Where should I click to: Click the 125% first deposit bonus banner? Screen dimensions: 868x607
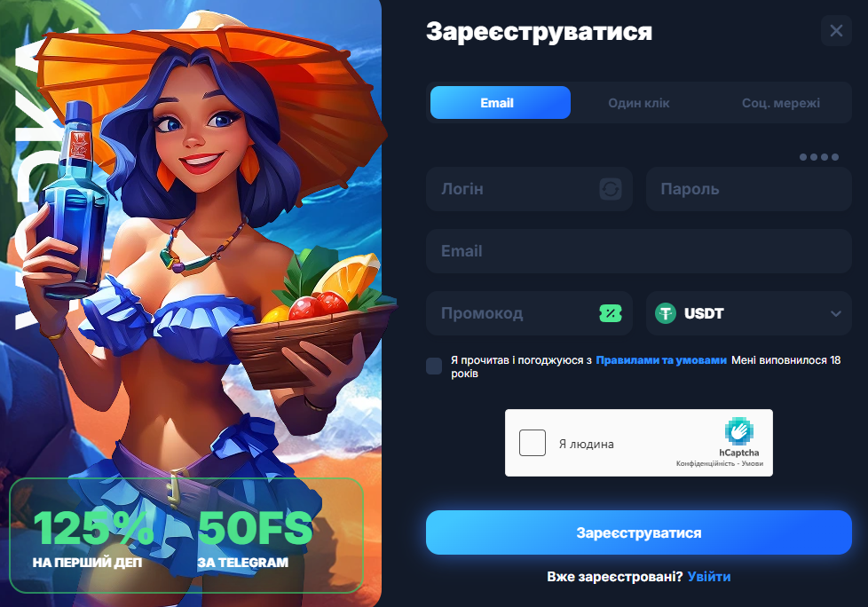tap(93, 537)
